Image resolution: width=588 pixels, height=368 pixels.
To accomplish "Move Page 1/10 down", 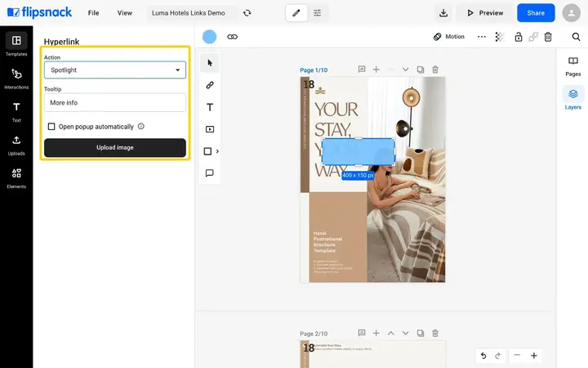I will tap(405, 70).
